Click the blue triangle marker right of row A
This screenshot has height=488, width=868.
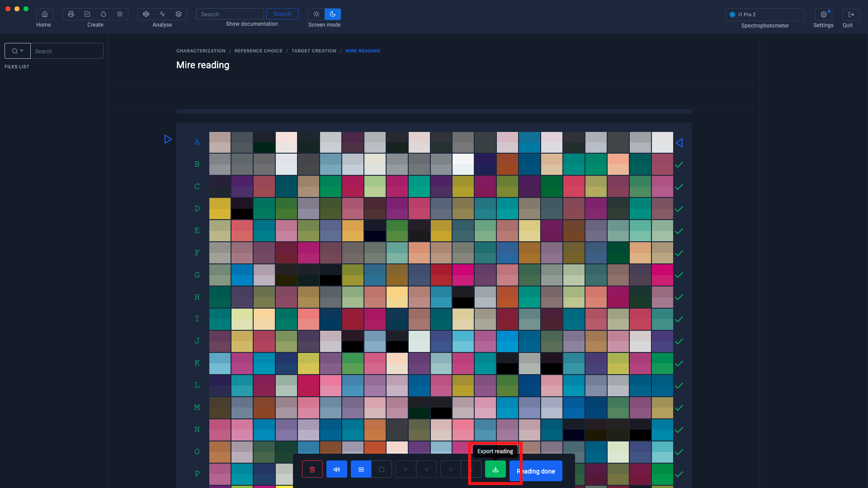click(679, 143)
